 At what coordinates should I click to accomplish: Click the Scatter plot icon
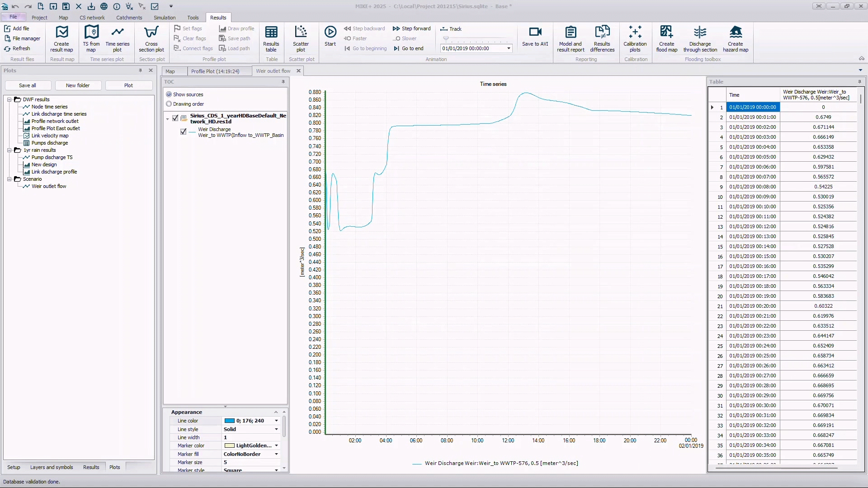coord(301,33)
